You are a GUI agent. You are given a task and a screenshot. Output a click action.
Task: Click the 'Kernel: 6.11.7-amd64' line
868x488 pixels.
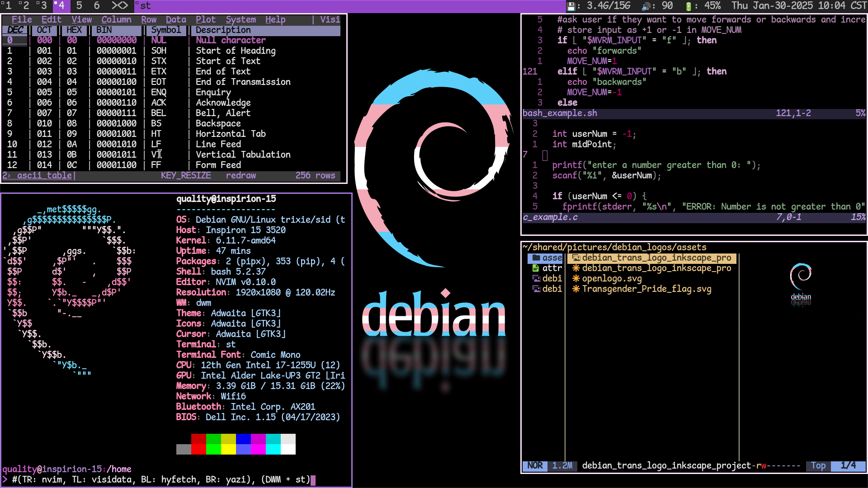point(226,240)
